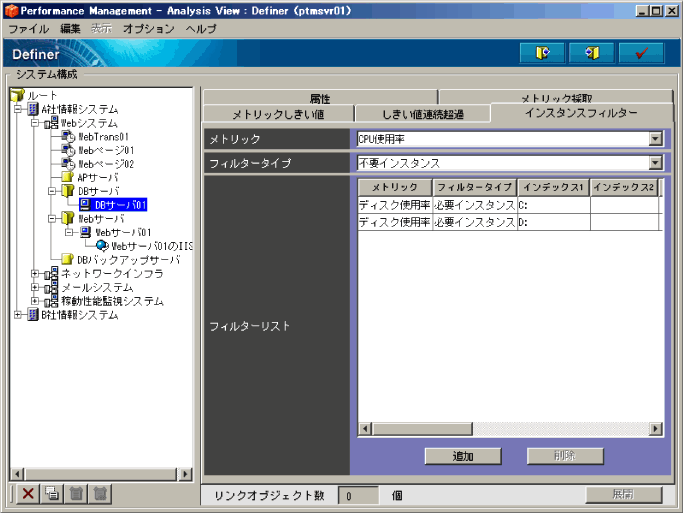683x513 pixels.
Task: Click the tree panel scroll-right arrow
Action: tap(185, 473)
